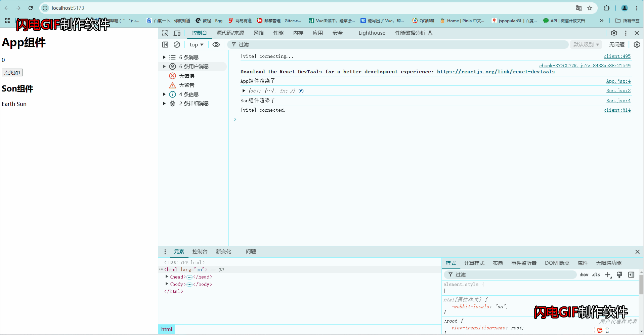This screenshot has height=335, width=644.
Task: Open the 事件监听器 tab
Action: click(523, 263)
